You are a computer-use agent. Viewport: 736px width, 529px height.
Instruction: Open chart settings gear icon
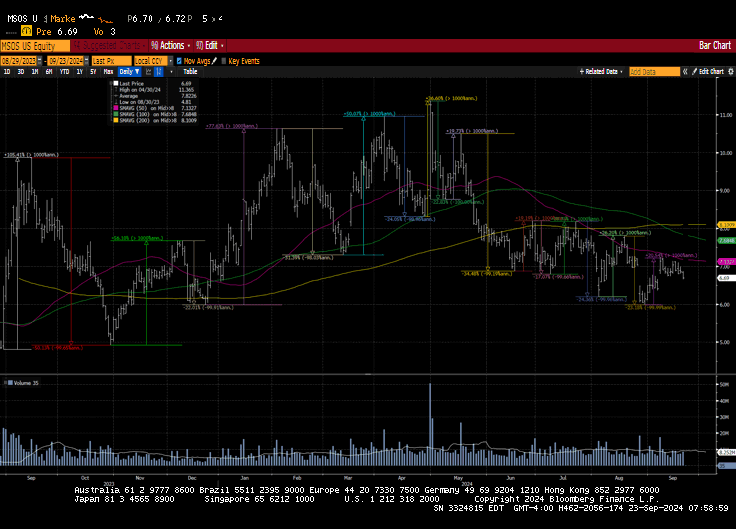pyautogui.click(x=731, y=72)
